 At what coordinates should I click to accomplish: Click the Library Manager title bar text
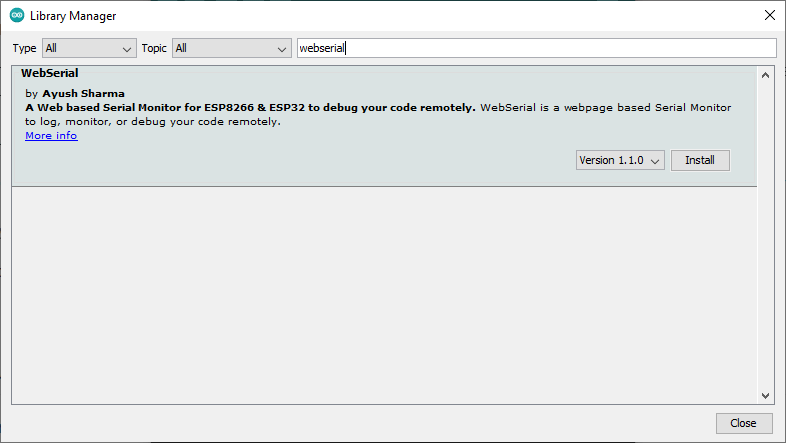coord(73,16)
